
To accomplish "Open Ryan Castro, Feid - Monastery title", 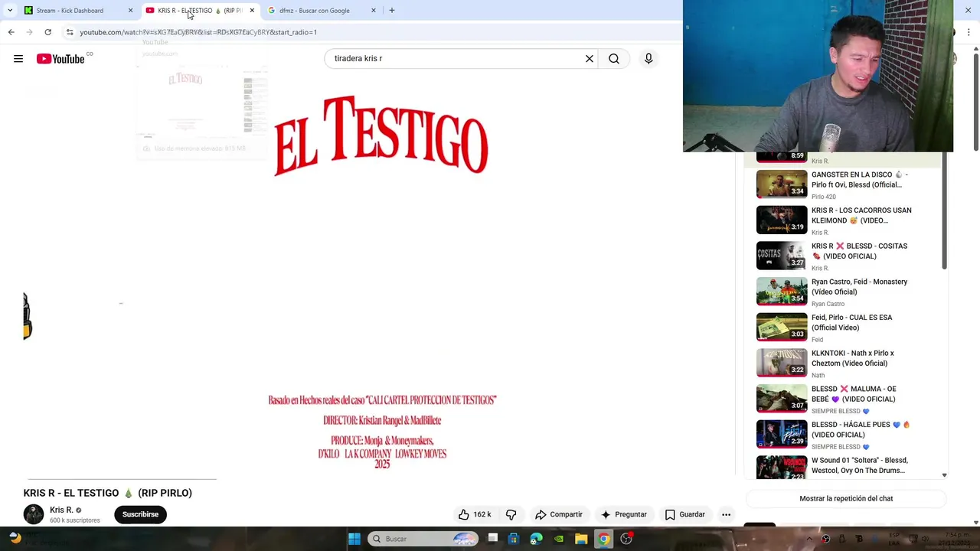I will (x=859, y=286).
